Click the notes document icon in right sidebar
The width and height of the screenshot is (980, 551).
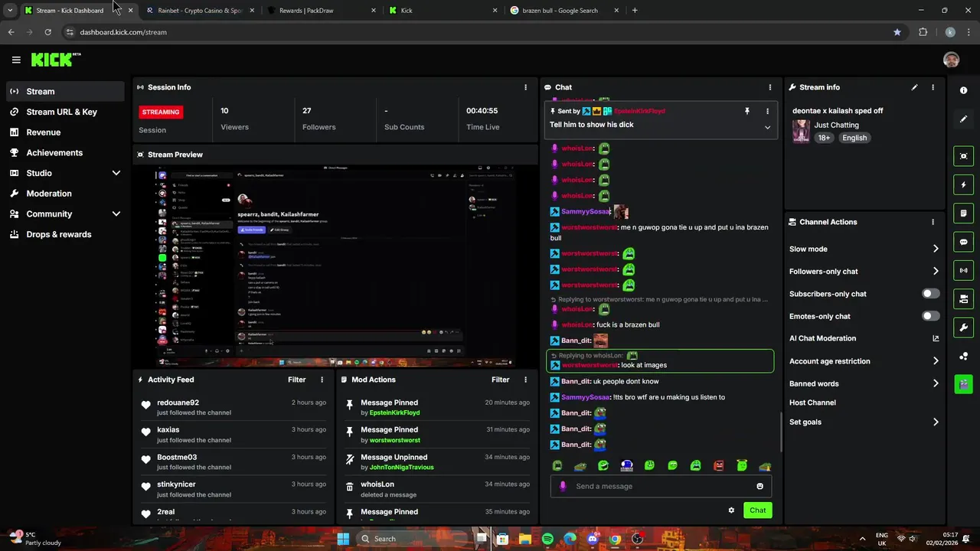pyautogui.click(x=963, y=213)
